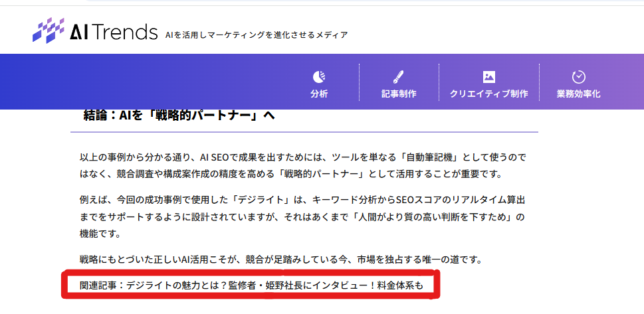644x314 pixels.
Task: Click the heading 結論：AIを「戦略的パートナー」へ
Action: click(179, 115)
